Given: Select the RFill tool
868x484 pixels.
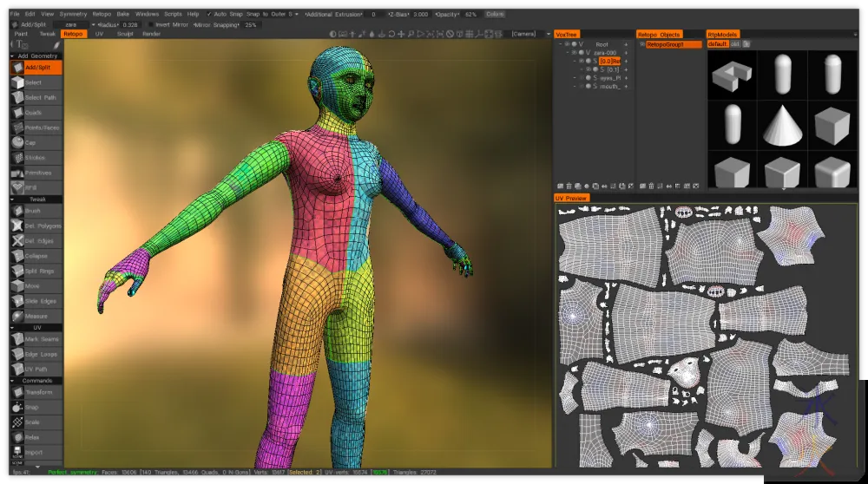Looking at the screenshot, I should (36, 187).
